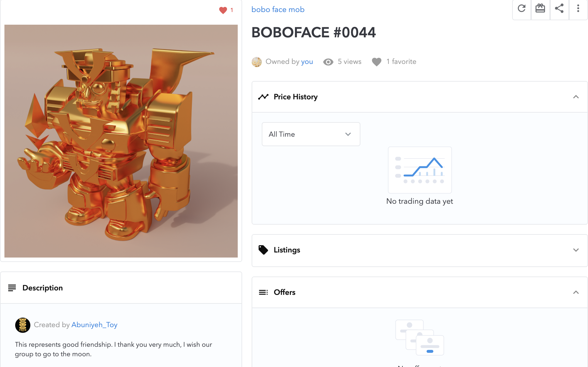The width and height of the screenshot is (588, 367).
Task: Open the All Time range dropdown
Action: coord(311,134)
